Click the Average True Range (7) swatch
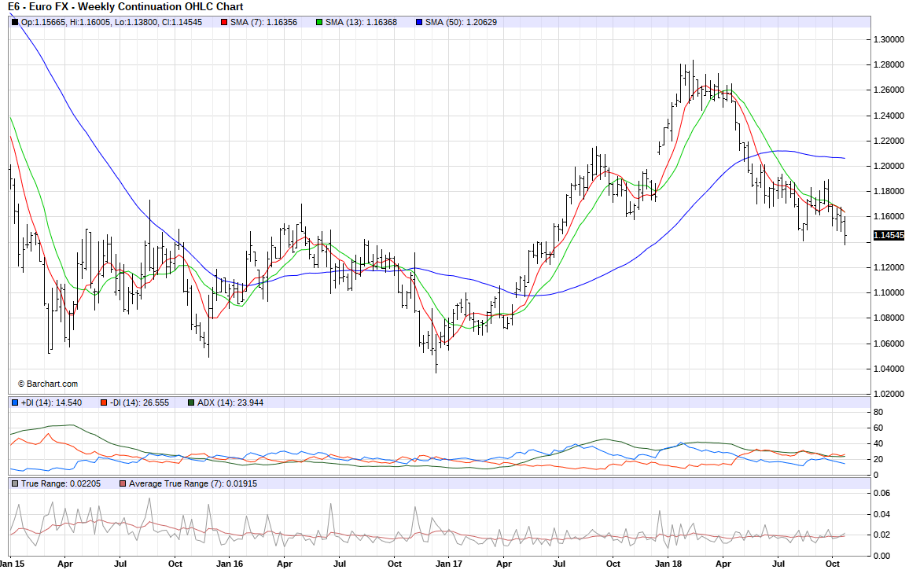The width and height of the screenshot is (909, 588). tap(123, 484)
